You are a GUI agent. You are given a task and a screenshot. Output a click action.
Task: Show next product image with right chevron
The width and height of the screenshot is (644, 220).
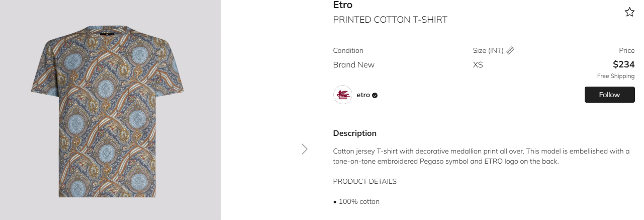pos(304,149)
